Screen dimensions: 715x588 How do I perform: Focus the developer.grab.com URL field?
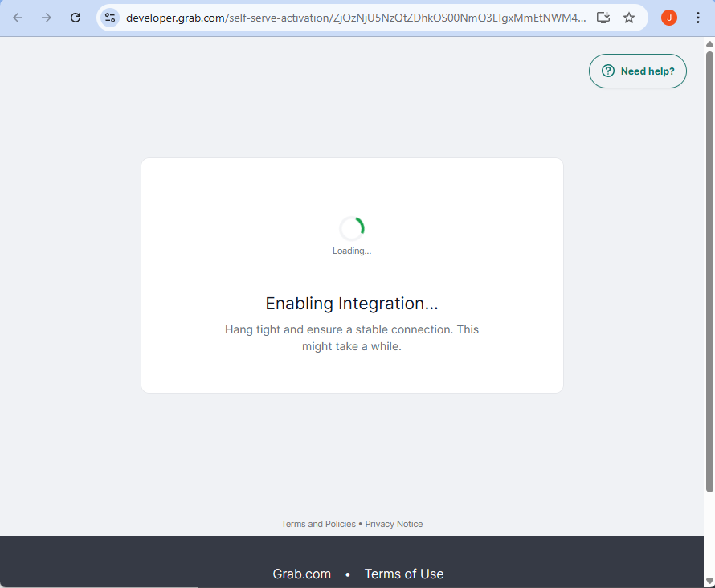click(x=353, y=18)
